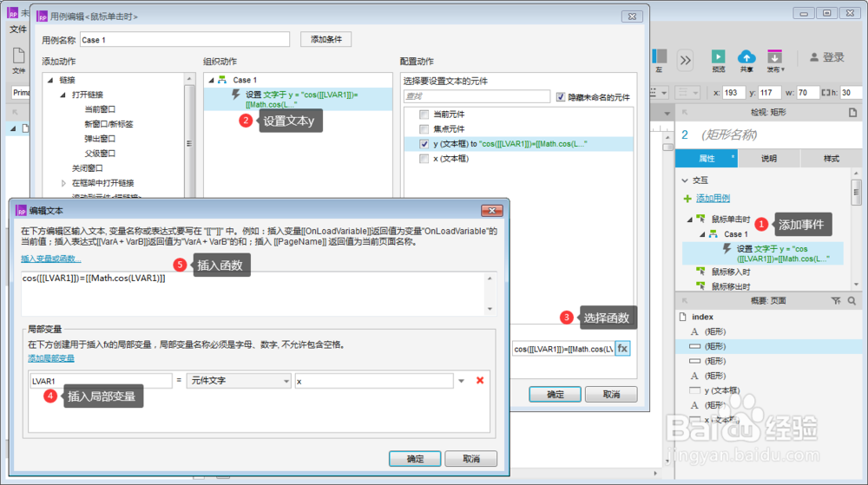Image resolution: width=868 pixels, height=485 pixels.
Task: Click the fx function button
Action: (622, 349)
